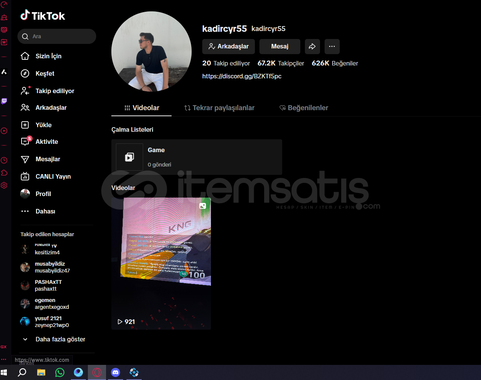Click the 626K Beğeniler stat
Screen dimensions: 481x380
[335, 63]
